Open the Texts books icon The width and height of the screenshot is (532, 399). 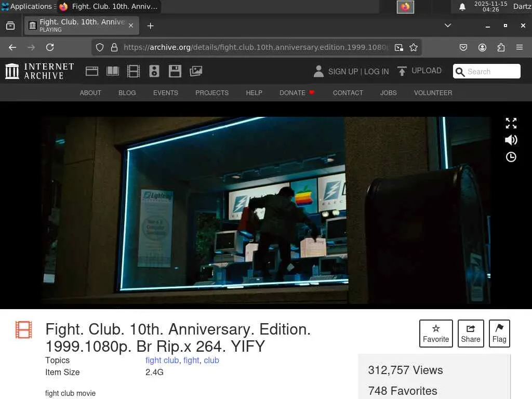(113, 71)
